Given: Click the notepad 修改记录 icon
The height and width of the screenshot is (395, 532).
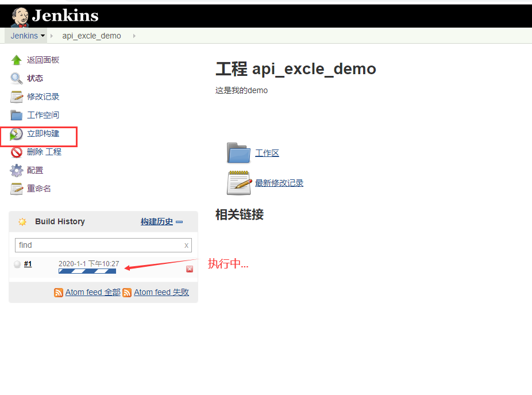Looking at the screenshot, I should [x=16, y=97].
